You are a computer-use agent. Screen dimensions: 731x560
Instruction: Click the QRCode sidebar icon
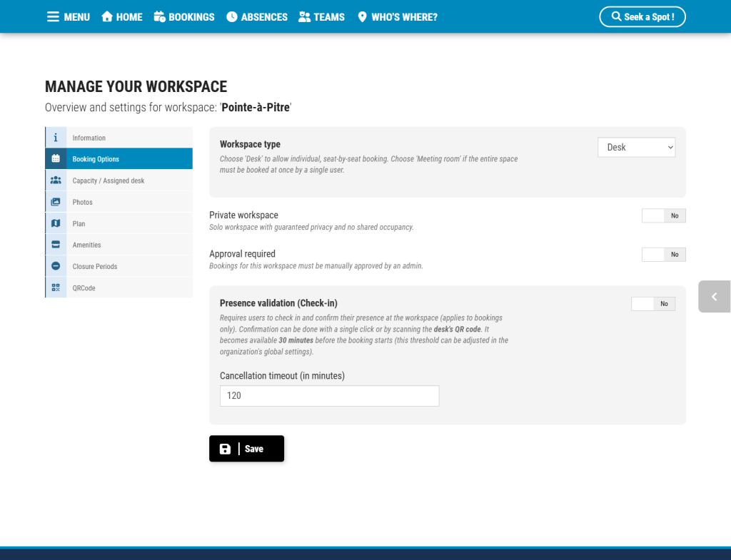coord(56,287)
